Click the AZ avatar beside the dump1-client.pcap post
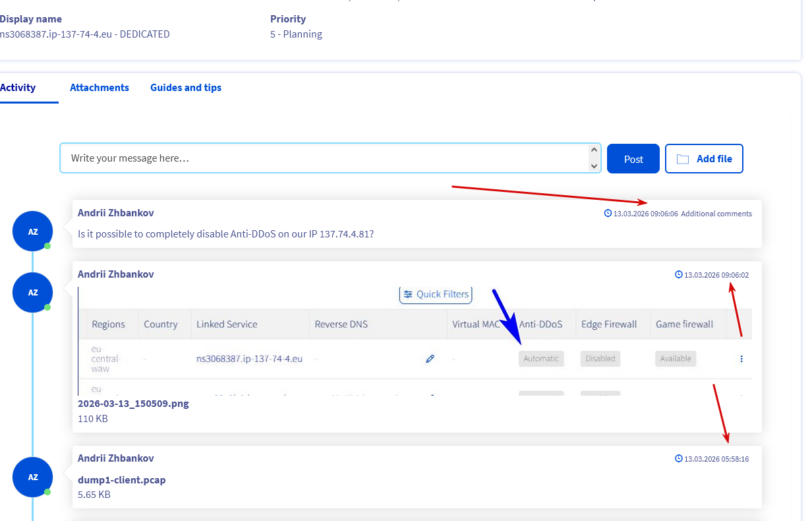The image size is (812, 521). pos(32,477)
